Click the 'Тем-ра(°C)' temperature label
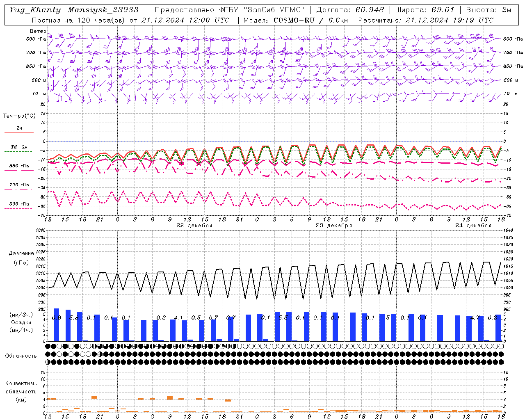The image size is (525, 420). (x=19, y=116)
